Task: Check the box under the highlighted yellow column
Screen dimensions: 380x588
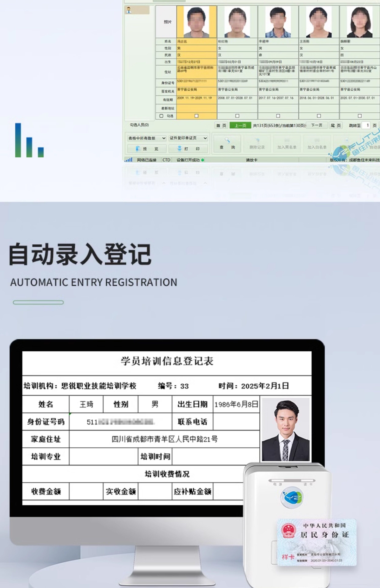Action: coord(196,116)
